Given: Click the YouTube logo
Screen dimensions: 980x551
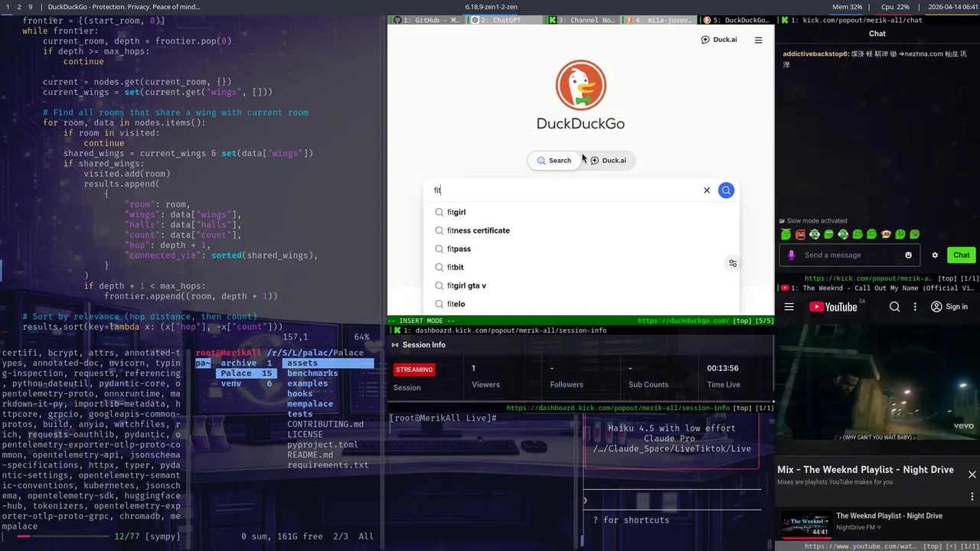Looking at the screenshot, I should click(x=832, y=307).
